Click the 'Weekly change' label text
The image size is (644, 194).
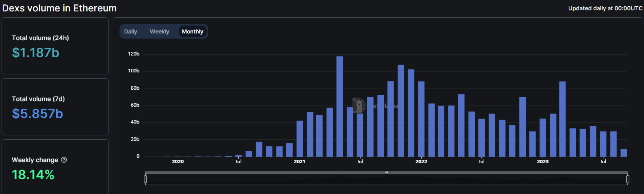[x=35, y=160]
